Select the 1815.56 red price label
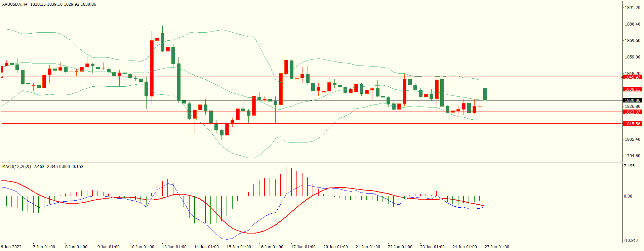This screenshot has height=251, width=644. pyautogui.click(x=632, y=124)
